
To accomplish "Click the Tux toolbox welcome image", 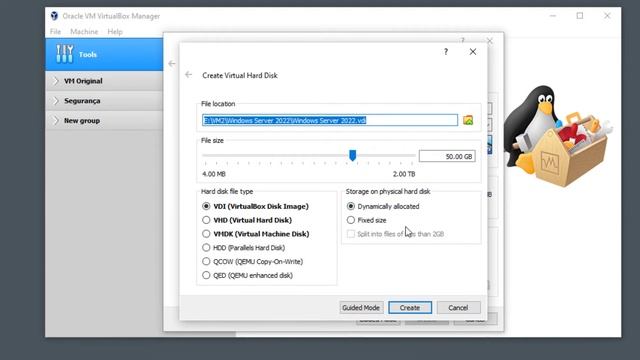I will click(557, 136).
